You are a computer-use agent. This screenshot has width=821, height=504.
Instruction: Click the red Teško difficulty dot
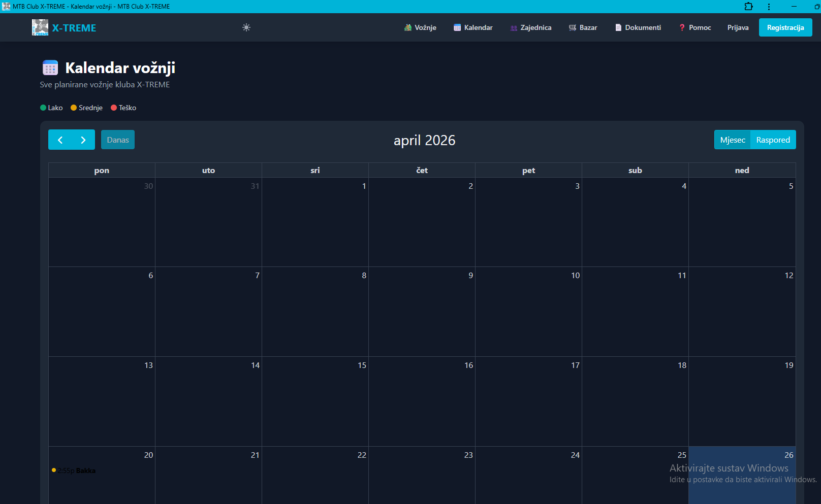(114, 108)
